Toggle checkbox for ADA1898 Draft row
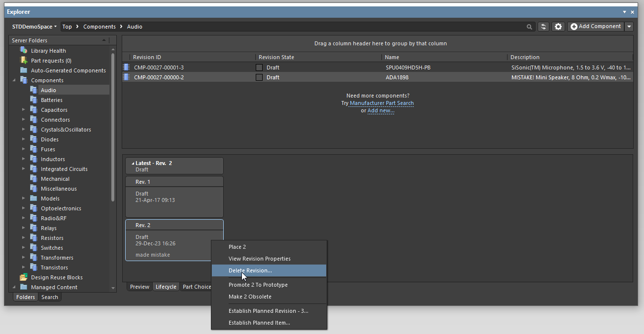 pos(259,77)
